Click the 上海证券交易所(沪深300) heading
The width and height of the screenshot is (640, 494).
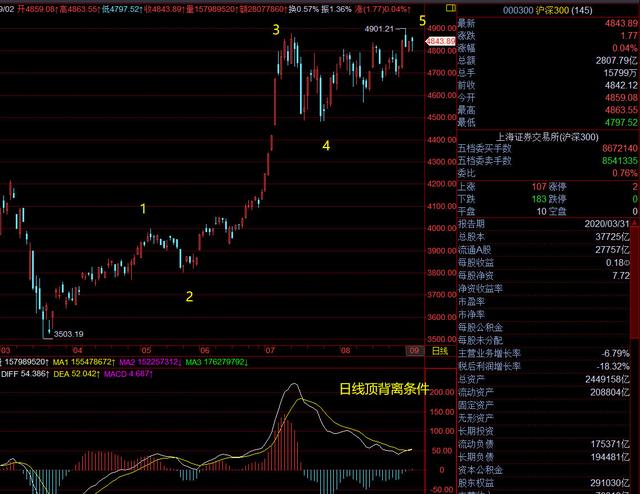[547, 137]
